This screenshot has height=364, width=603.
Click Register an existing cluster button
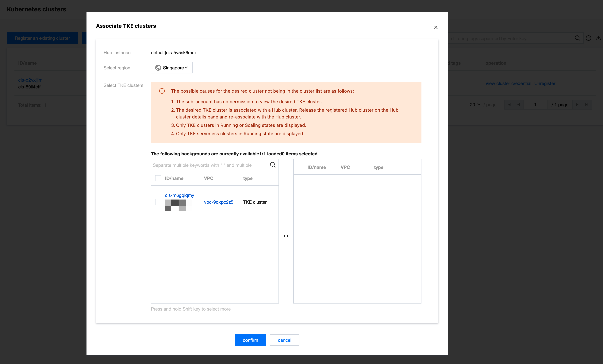coord(42,38)
